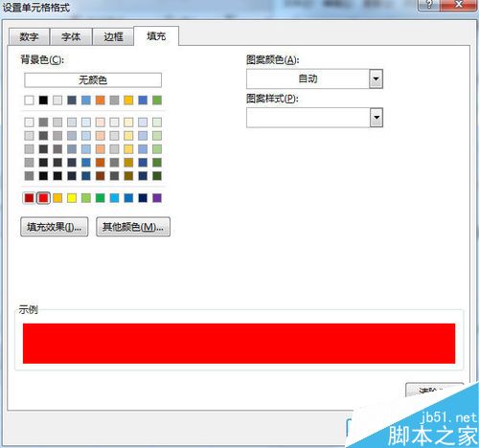Image resolution: width=479 pixels, height=448 pixels.
Task: Pick the selected bright red swatch
Action: click(43, 198)
